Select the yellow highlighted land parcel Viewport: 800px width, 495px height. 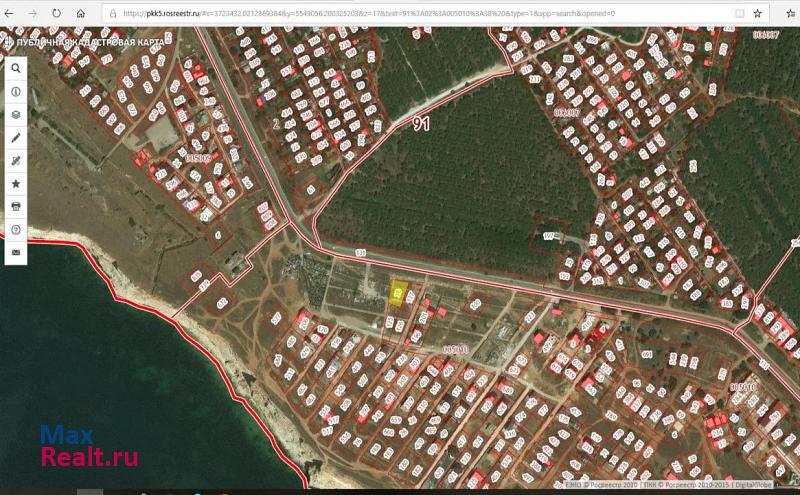tap(398, 295)
